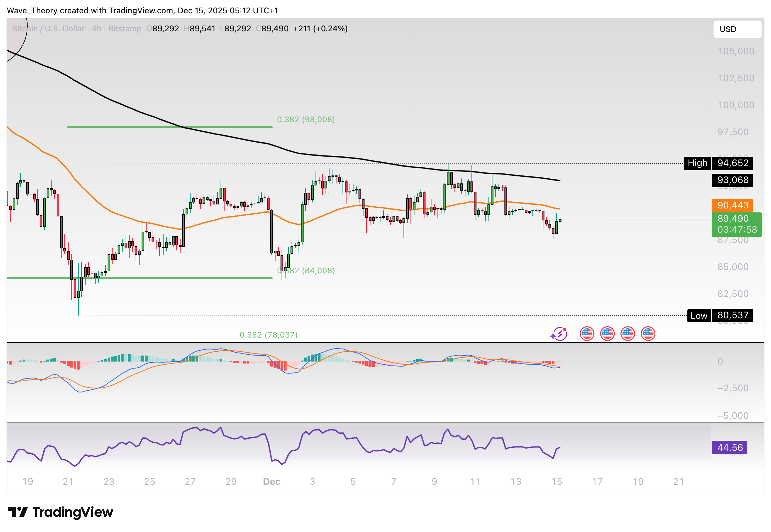Click the 15 date on the time axis
The width and height of the screenshot is (771, 532).
coord(556,482)
